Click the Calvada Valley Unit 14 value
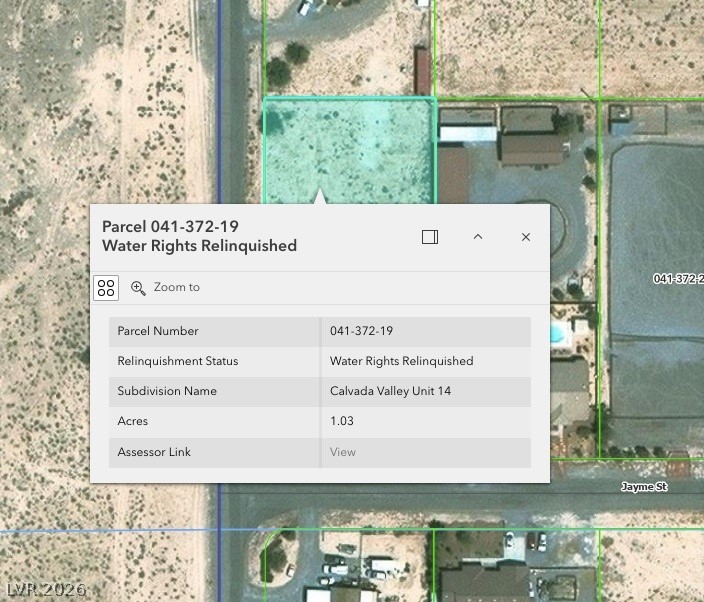Screen dimensions: 704x602 tap(390, 391)
